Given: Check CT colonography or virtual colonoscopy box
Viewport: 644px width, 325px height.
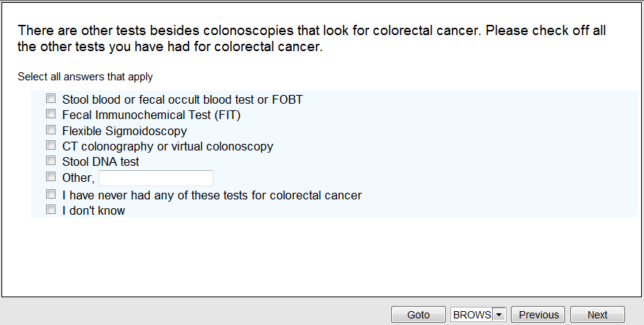Looking at the screenshot, I should pyautogui.click(x=50, y=146).
